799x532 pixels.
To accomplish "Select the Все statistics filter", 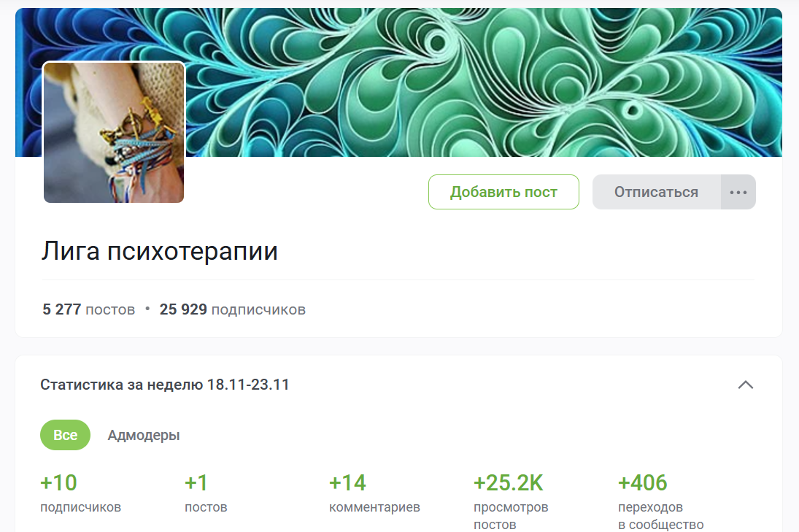I will pos(65,435).
